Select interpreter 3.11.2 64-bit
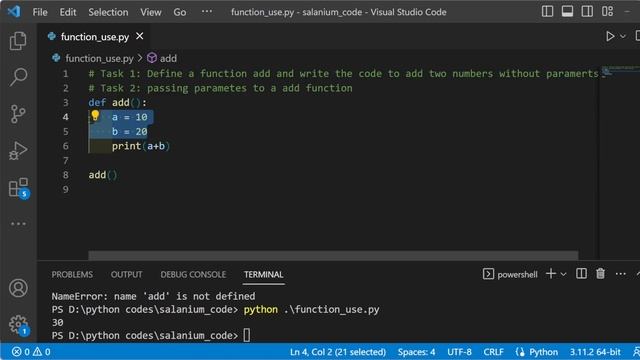 point(595,352)
